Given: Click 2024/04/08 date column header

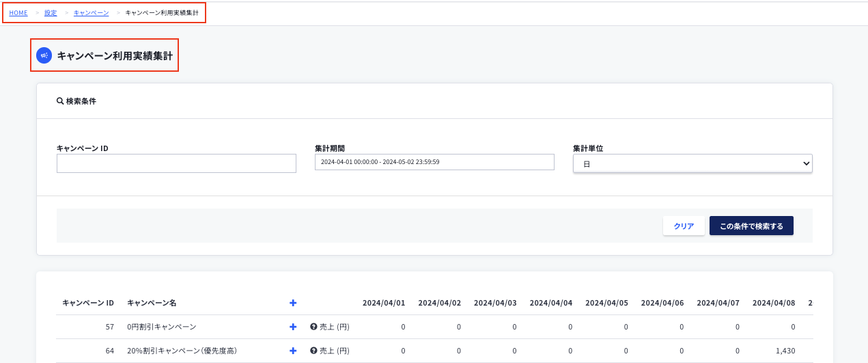Looking at the screenshot, I should (x=774, y=303).
